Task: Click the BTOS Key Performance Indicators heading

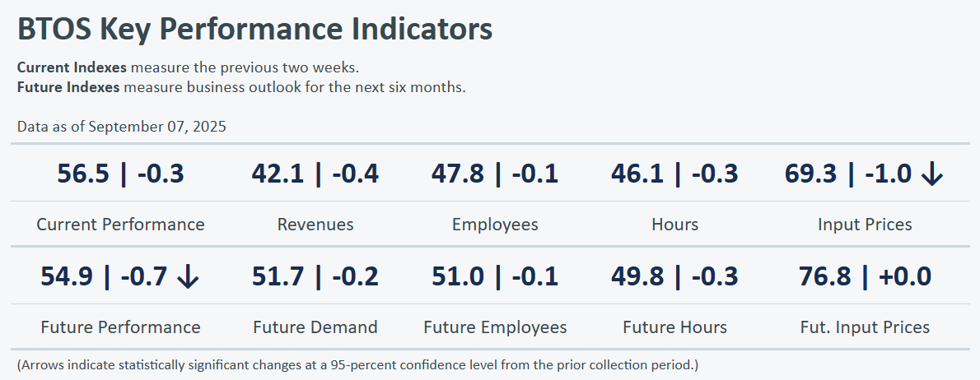Action: [x=255, y=30]
